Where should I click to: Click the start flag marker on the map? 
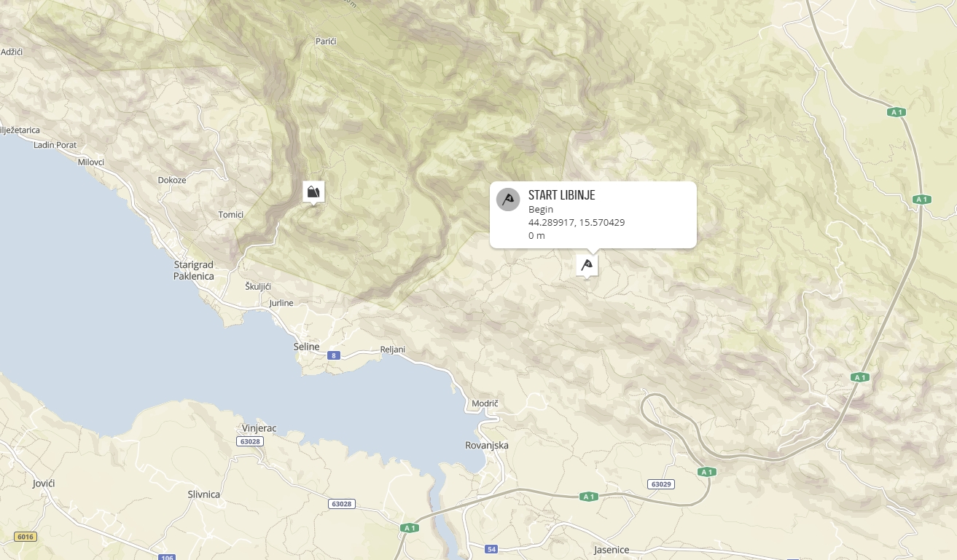pyautogui.click(x=587, y=266)
